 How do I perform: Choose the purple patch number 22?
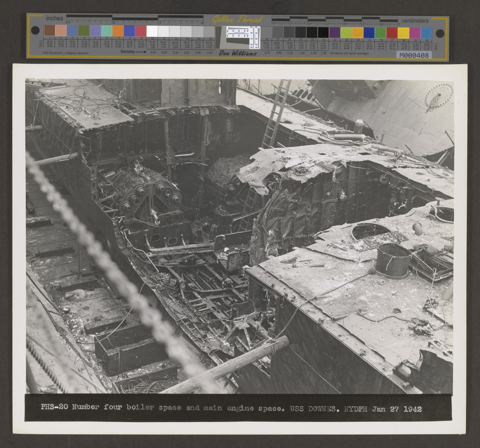coord(335,33)
